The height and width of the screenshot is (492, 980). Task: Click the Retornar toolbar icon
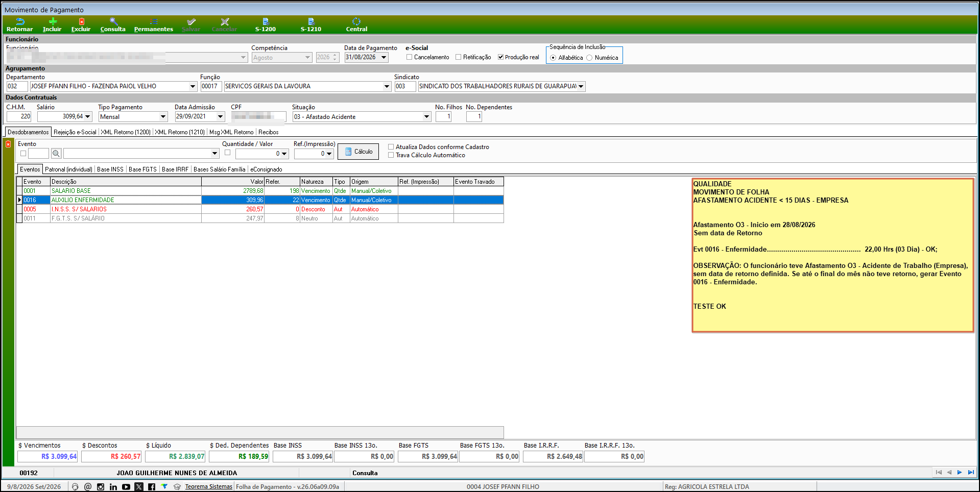[x=20, y=21]
